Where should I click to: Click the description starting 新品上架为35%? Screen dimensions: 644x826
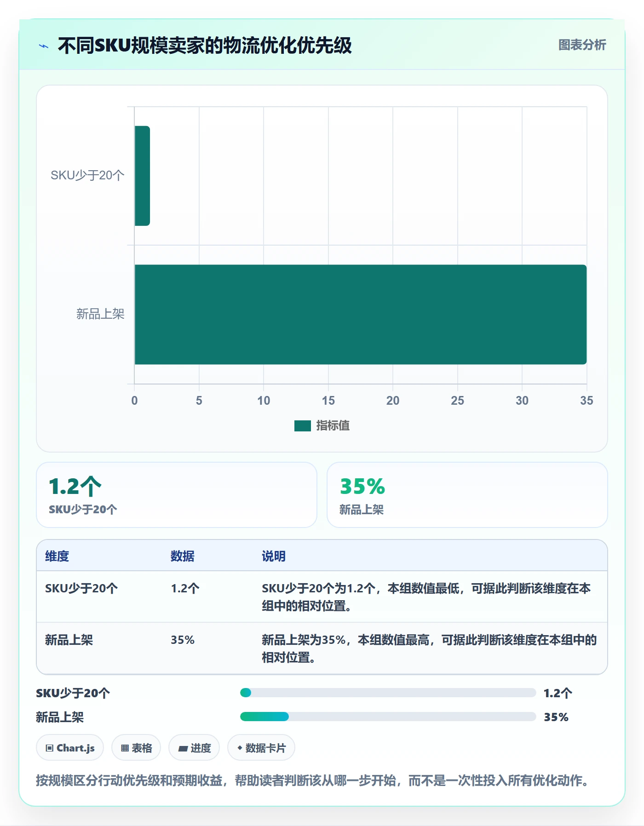(x=429, y=648)
